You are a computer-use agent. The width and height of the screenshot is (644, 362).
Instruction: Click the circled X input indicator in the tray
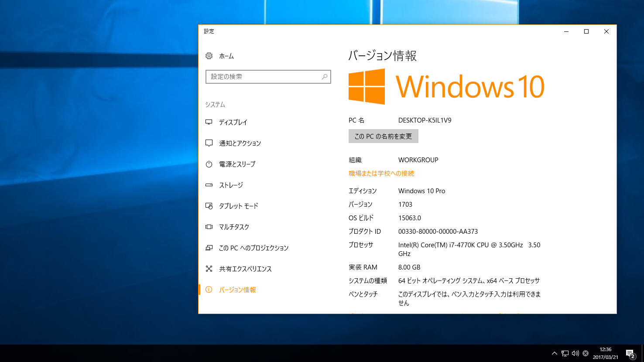[x=586, y=353]
